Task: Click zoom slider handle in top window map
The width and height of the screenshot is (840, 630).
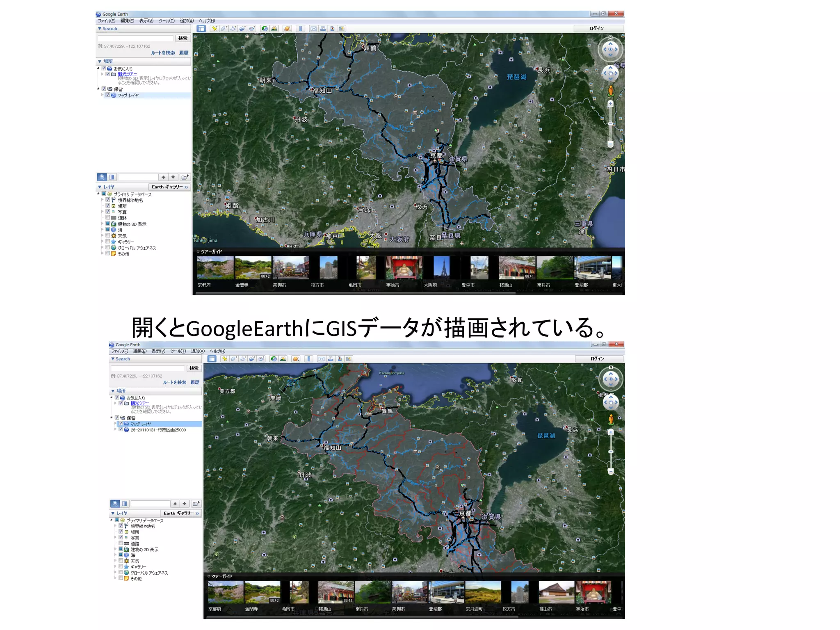Action: (610, 124)
